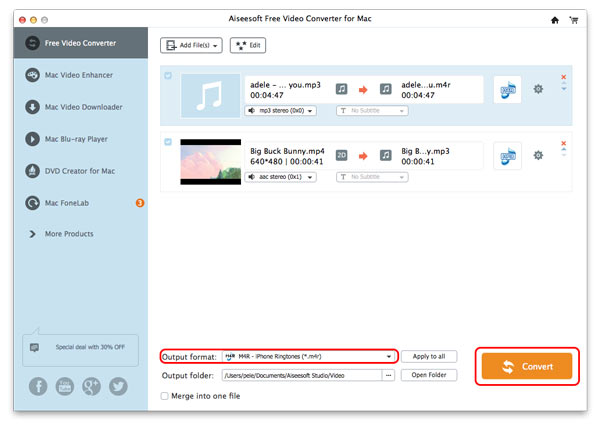Click the DVD Creator icon
600x428 pixels.
tap(33, 171)
